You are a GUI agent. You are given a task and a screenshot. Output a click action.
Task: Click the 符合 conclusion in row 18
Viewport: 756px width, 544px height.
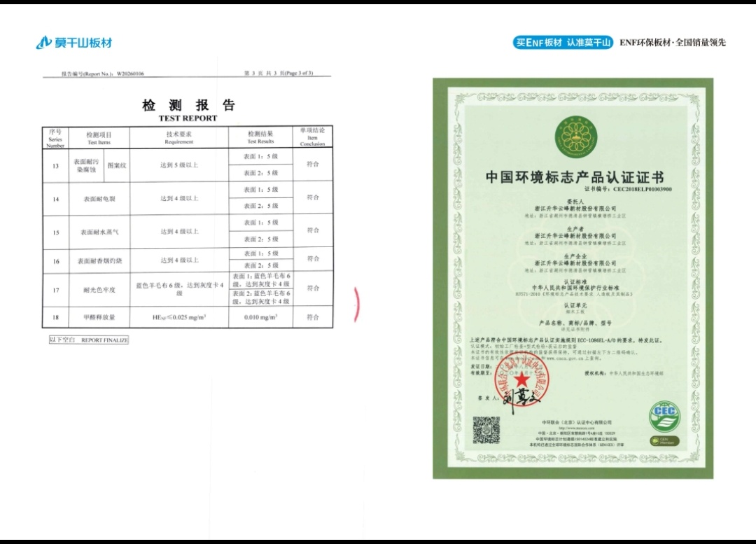(312, 317)
